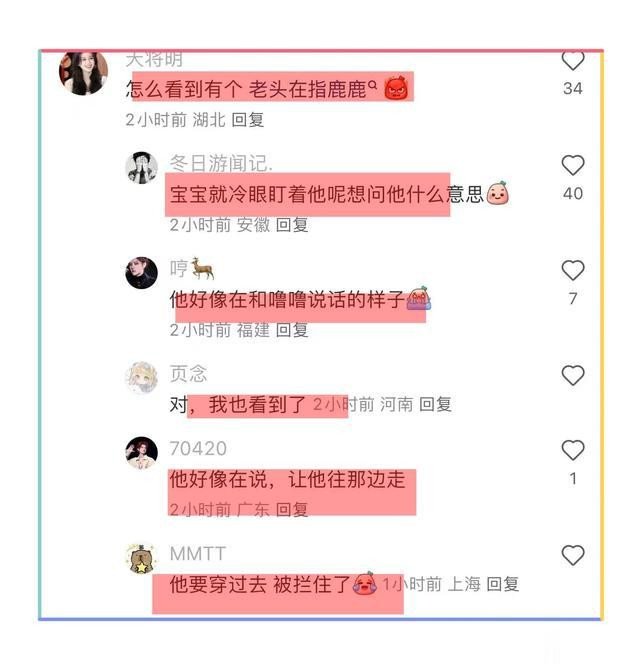Screen dimensions: 640x670
Task: Tap the deer emoji beside 哼
Action: tap(202, 268)
